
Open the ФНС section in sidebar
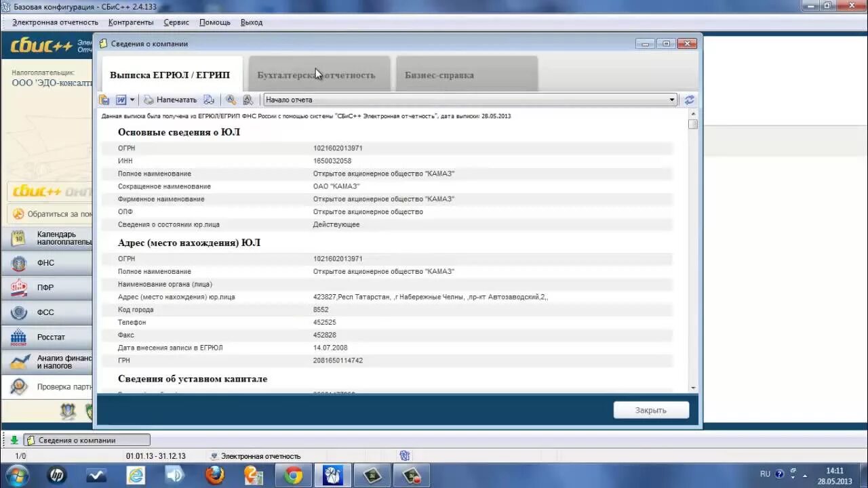[47, 263]
